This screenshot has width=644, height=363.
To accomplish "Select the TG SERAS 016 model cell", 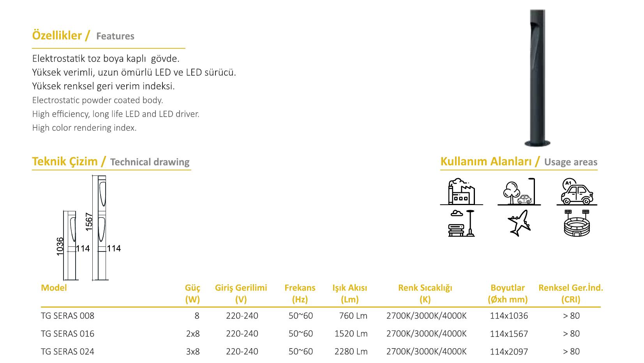I will pyautogui.click(x=67, y=333).
